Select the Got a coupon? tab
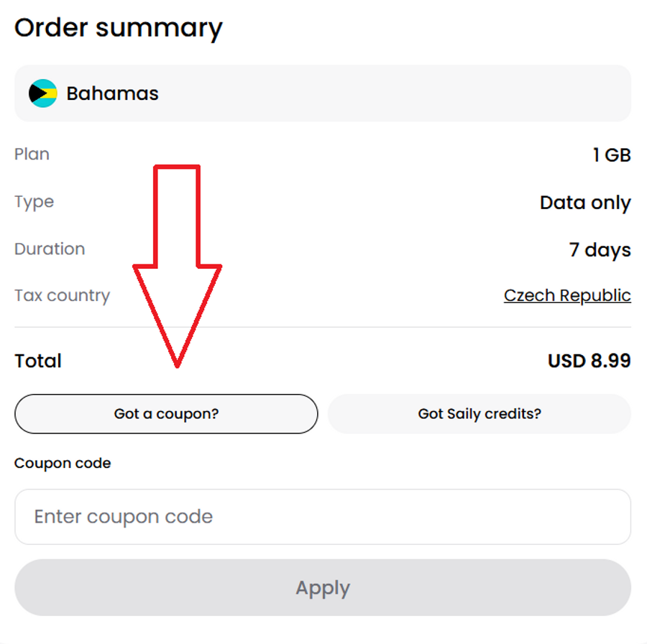This screenshot has height=644, width=647. tap(166, 414)
